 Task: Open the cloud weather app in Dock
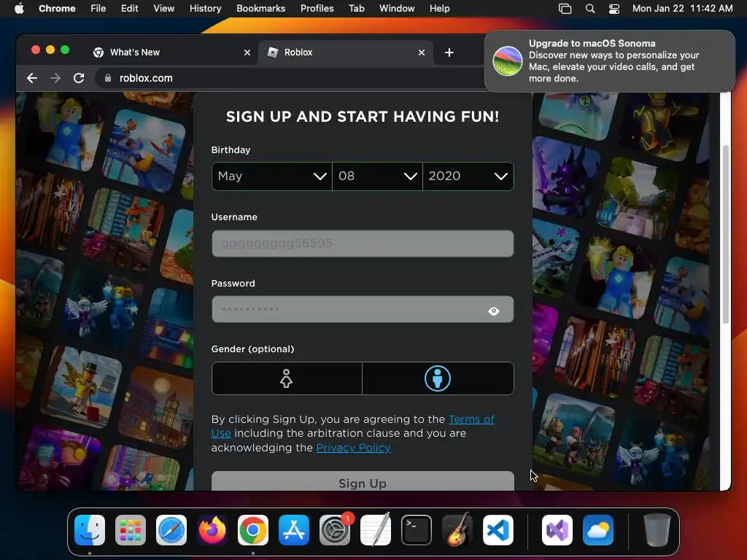click(x=598, y=530)
